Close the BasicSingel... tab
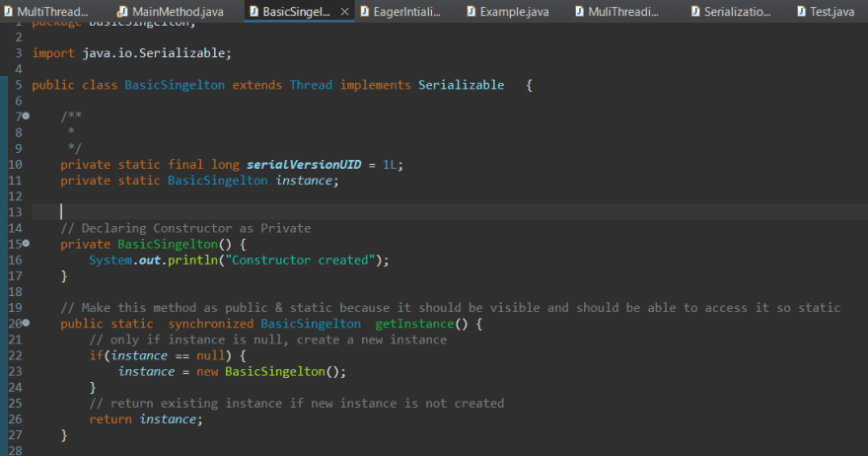The image size is (868, 456). click(344, 11)
